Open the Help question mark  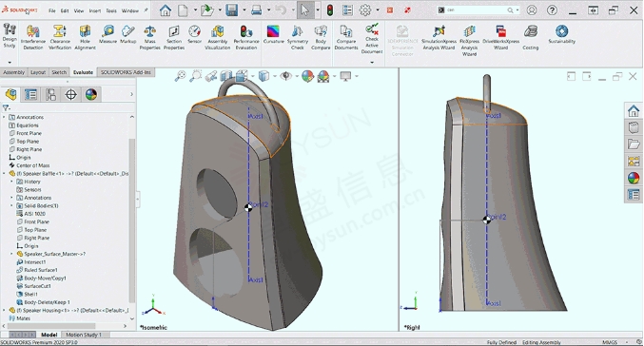pyautogui.click(x=552, y=10)
